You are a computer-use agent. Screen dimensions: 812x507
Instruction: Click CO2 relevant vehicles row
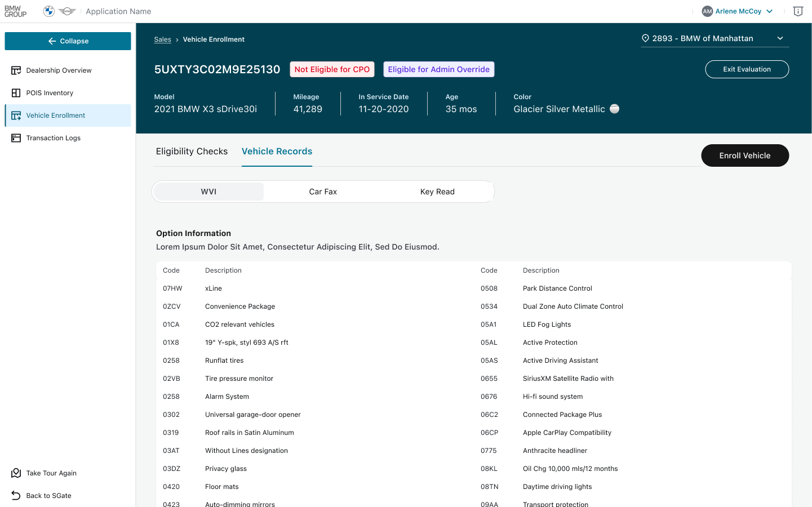(315, 324)
